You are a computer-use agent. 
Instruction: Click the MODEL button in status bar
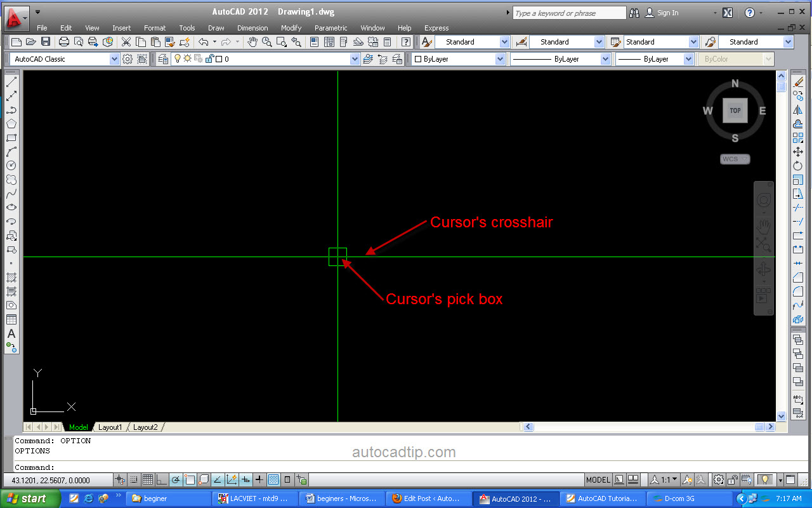(598, 479)
